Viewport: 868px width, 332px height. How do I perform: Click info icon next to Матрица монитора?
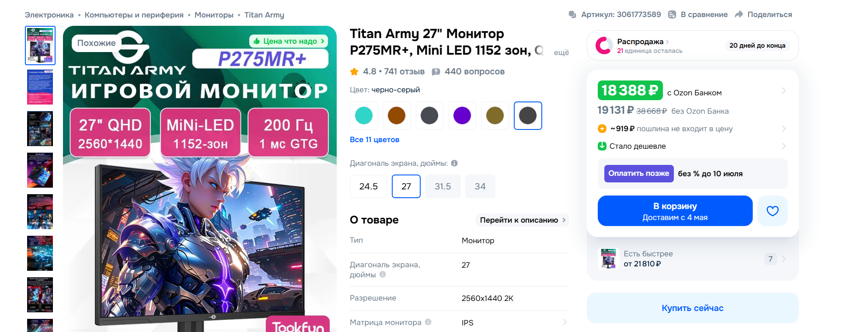428,322
